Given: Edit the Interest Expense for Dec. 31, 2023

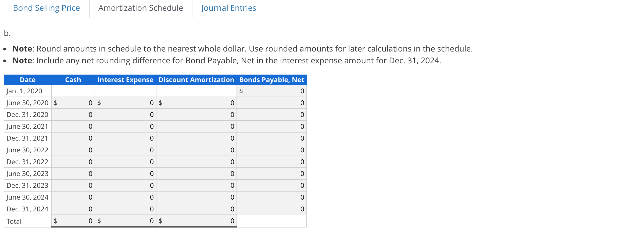Looking at the screenshot, I should coord(125,185).
